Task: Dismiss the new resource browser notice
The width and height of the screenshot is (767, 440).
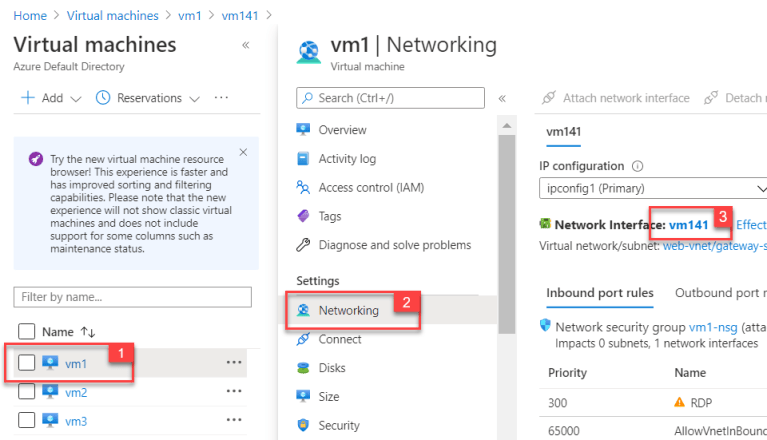Action: click(x=243, y=153)
